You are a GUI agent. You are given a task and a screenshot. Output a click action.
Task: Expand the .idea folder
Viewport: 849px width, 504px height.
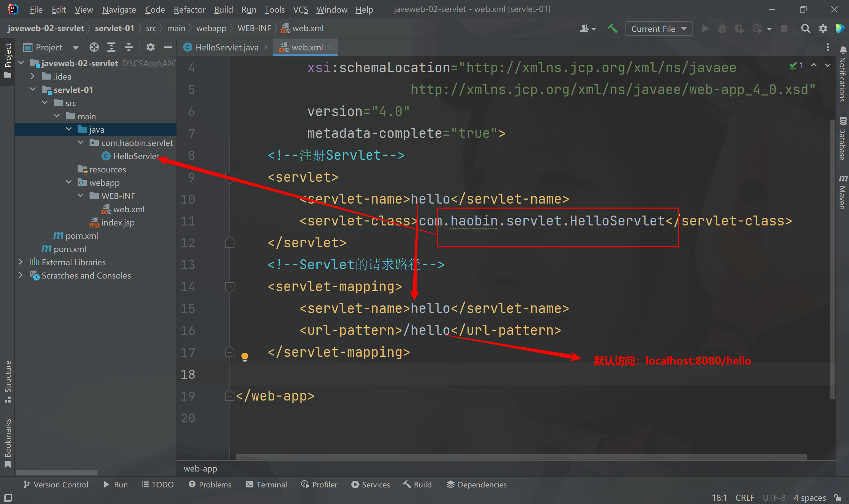click(33, 76)
